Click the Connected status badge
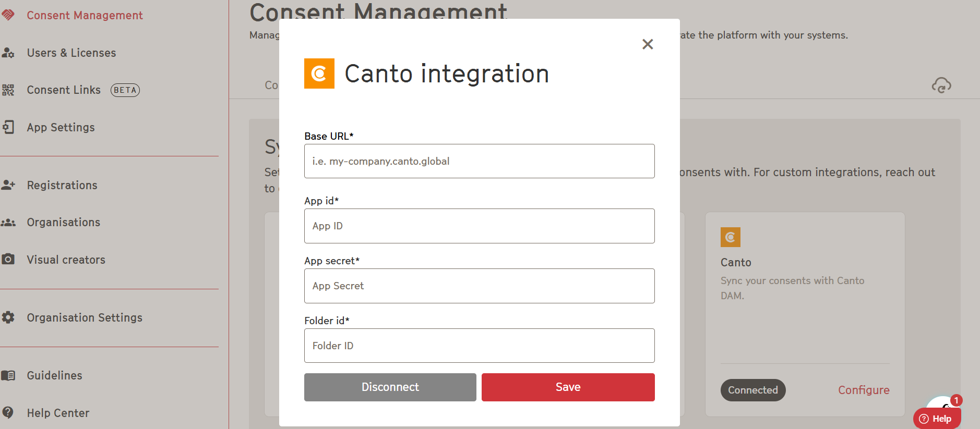This screenshot has height=429, width=980. pos(753,390)
